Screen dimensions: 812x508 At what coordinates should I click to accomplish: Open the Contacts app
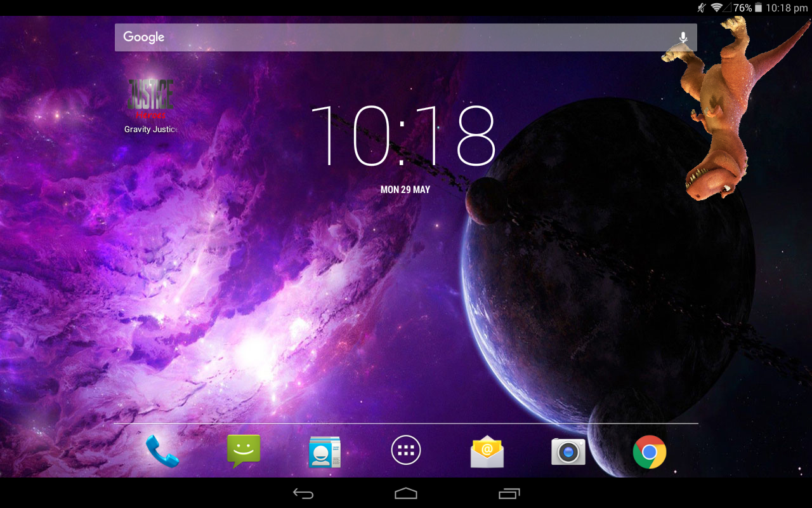point(324,451)
